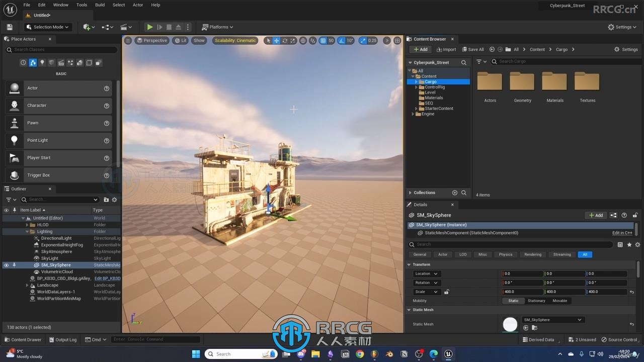Select the Rendering filter in Details
This screenshot has height=362, width=644.
click(x=533, y=254)
